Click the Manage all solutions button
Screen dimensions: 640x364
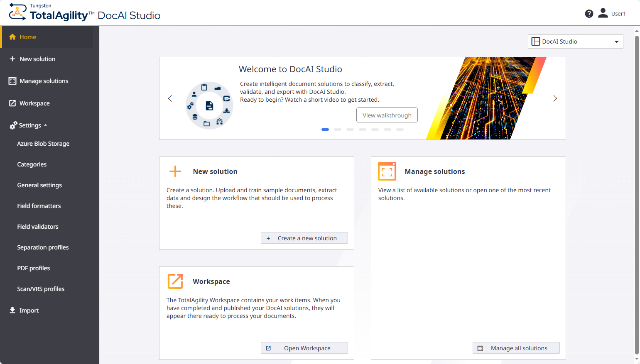click(516, 348)
